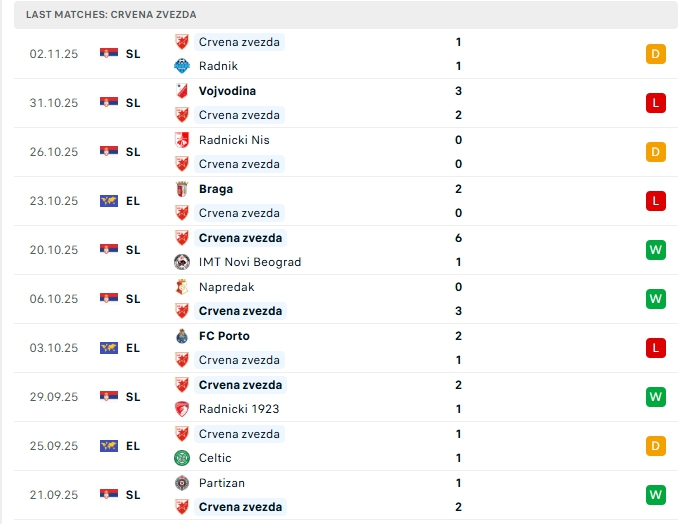This screenshot has width=686, height=524.
Task: Click the Last Matches: Crvena Zvezda header
Action: pyautogui.click(x=111, y=15)
